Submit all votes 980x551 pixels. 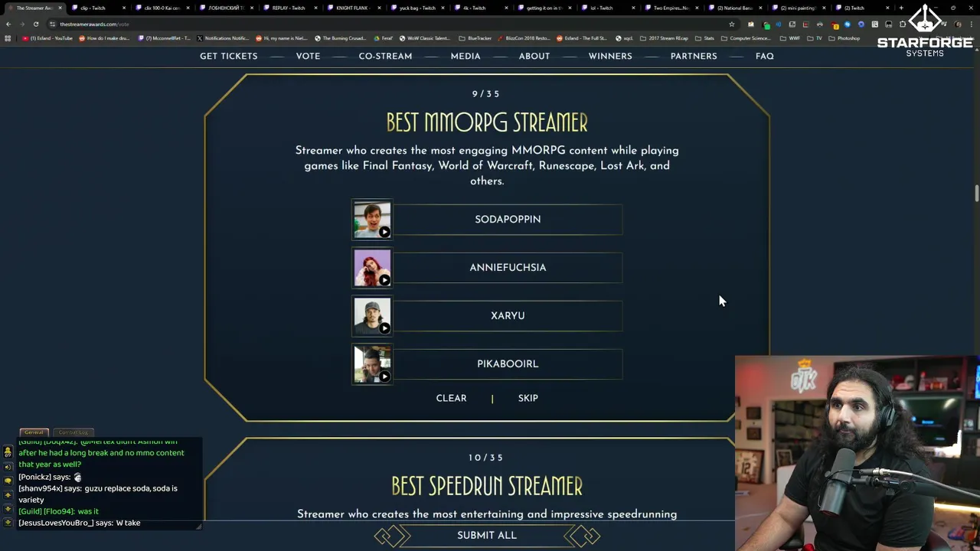click(x=487, y=536)
